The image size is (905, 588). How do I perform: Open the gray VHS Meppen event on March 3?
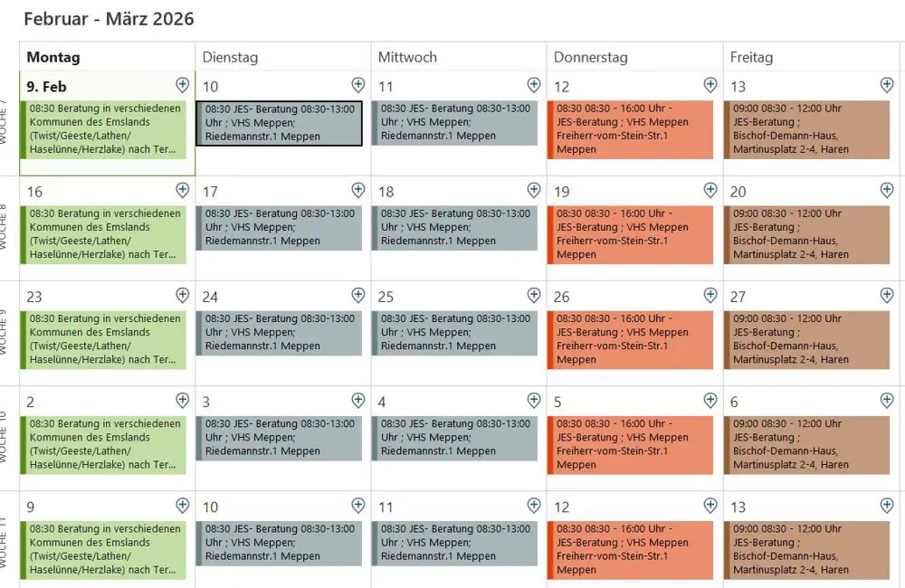coord(279,438)
